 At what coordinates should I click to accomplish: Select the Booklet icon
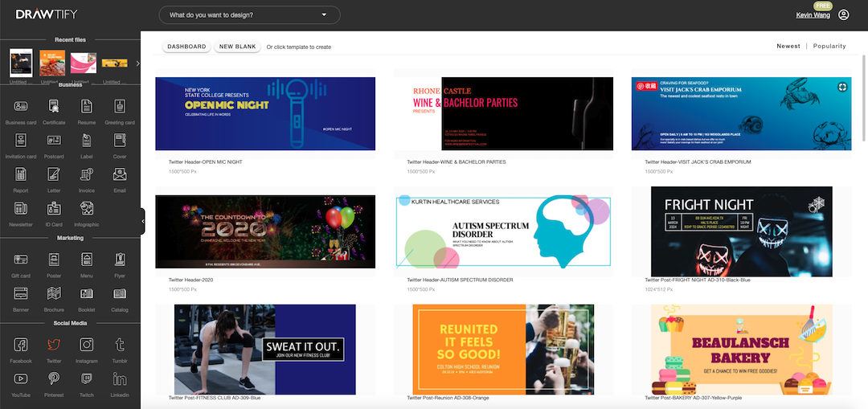[x=86, y=293]
